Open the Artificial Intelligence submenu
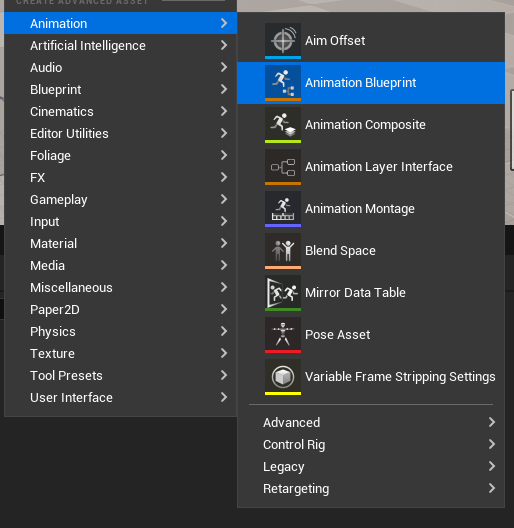 (121, 45)
